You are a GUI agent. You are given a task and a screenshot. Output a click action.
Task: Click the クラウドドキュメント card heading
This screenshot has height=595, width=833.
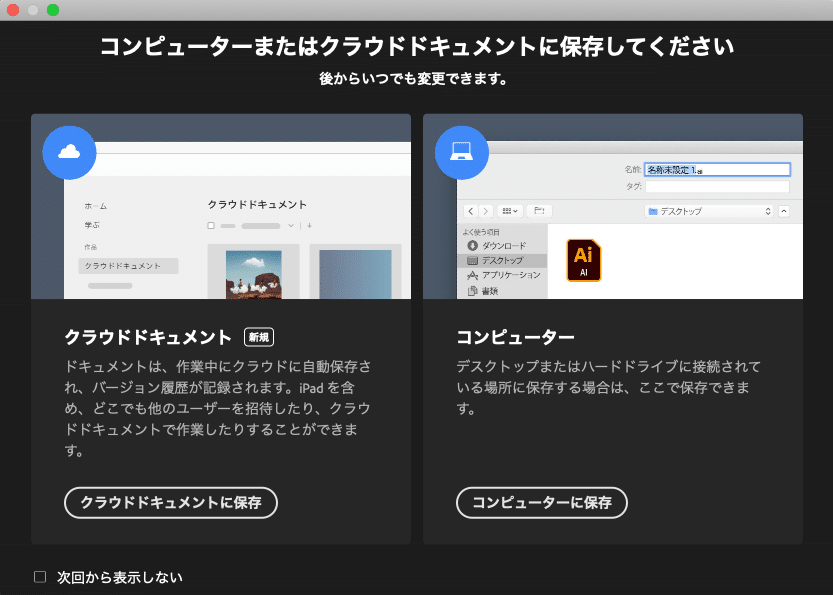tap(148, 337)
